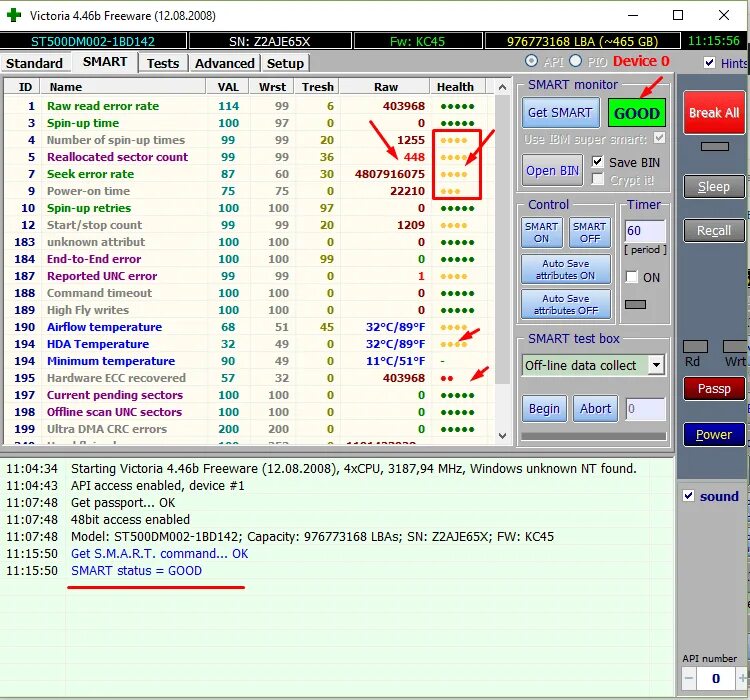Image resolution: width=750 pixels, height=700 pixels.
Task: Click Auto Save attributes OFF
Action: click(565, 304)
